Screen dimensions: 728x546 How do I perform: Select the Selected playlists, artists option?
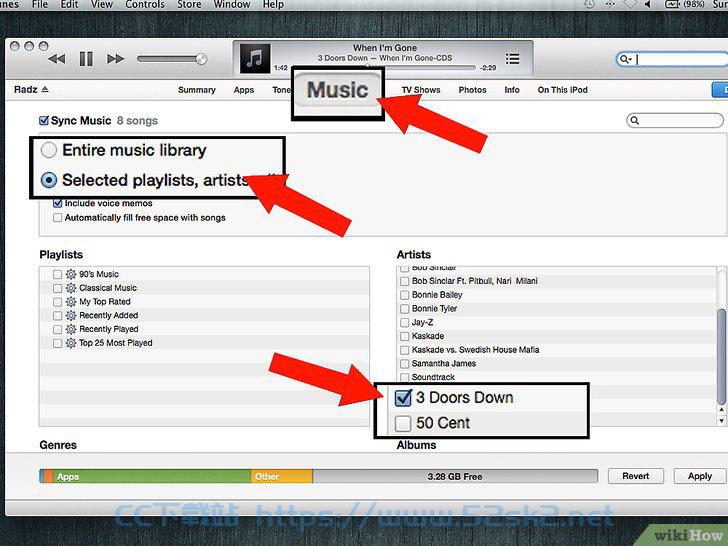(49, 180)
